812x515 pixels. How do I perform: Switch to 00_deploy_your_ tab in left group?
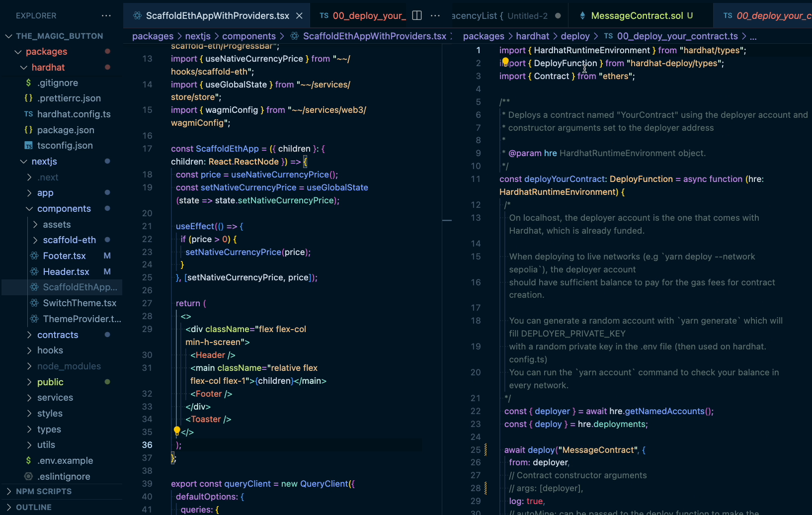coord(363,16)
